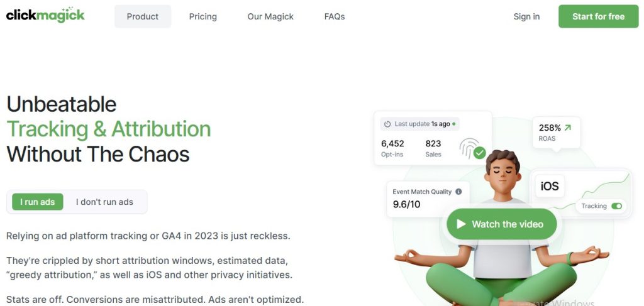Click the fingerprint icon with green checkmark
The image size is (644, 306).
(x=472, y=148)
